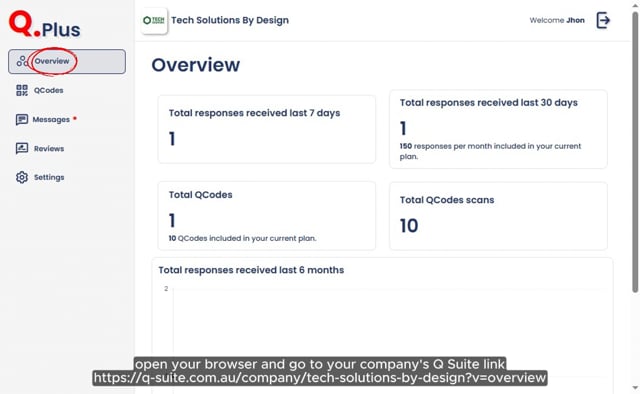This screenshot has height=394, width=640.
Task: Click the scans value 10
Action: [x=409, y=226]
